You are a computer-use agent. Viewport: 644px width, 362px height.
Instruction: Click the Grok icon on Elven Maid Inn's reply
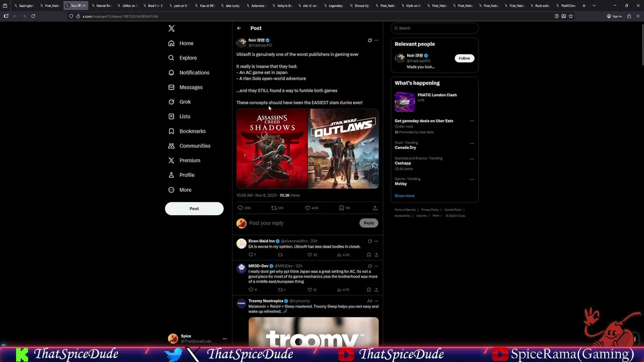click(x=370, y=241)
